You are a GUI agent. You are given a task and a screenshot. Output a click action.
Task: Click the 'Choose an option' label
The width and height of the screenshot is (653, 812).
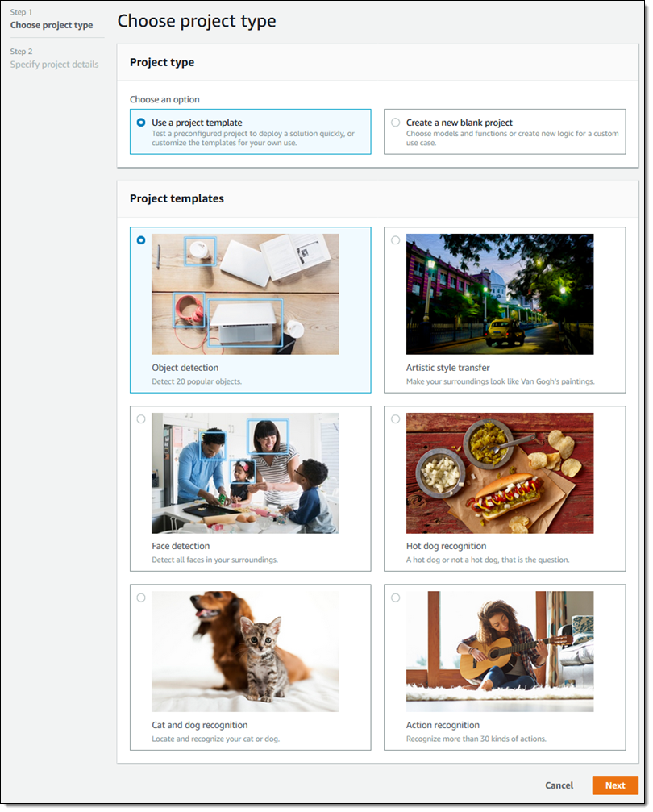click(164, 99)
